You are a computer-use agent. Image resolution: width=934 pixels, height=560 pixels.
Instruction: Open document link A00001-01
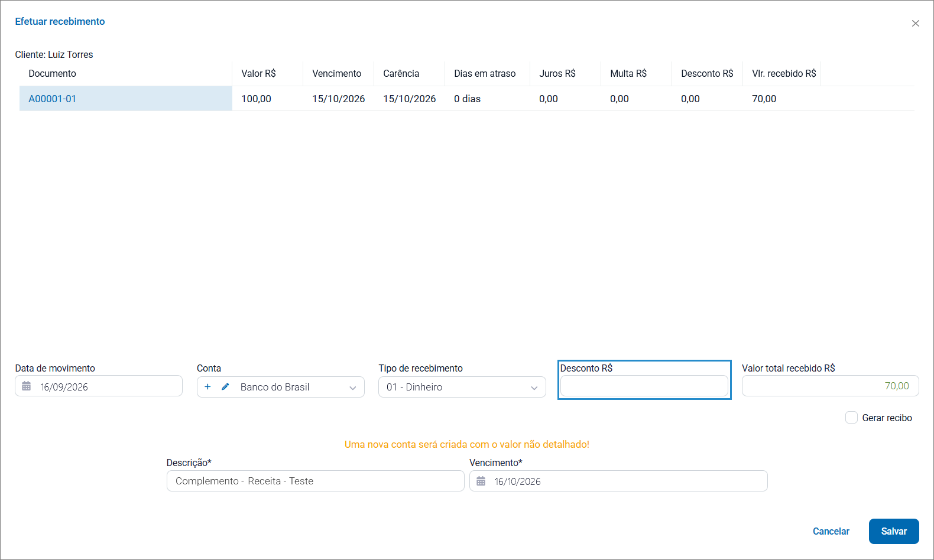click(x=53, y=99)
